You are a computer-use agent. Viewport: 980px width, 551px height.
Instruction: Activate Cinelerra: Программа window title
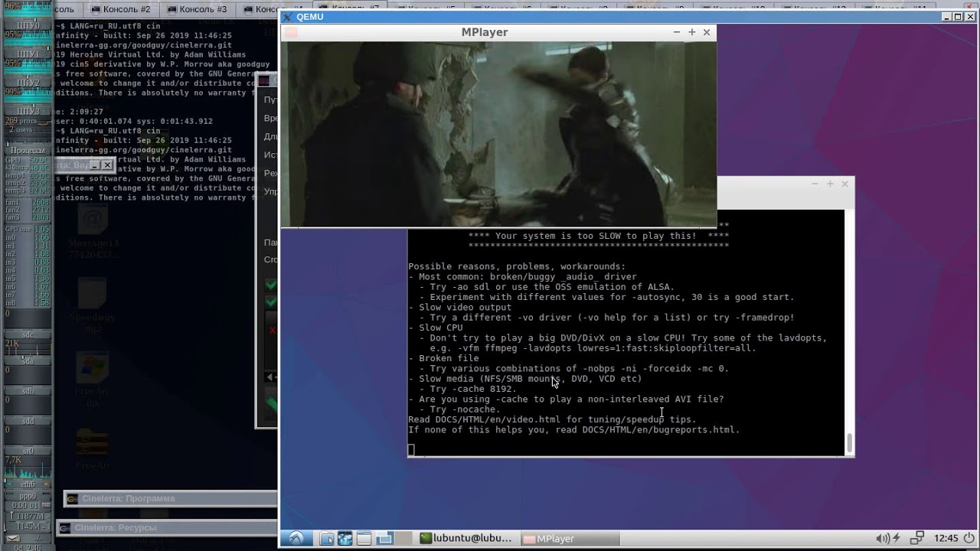coord(128,499)
